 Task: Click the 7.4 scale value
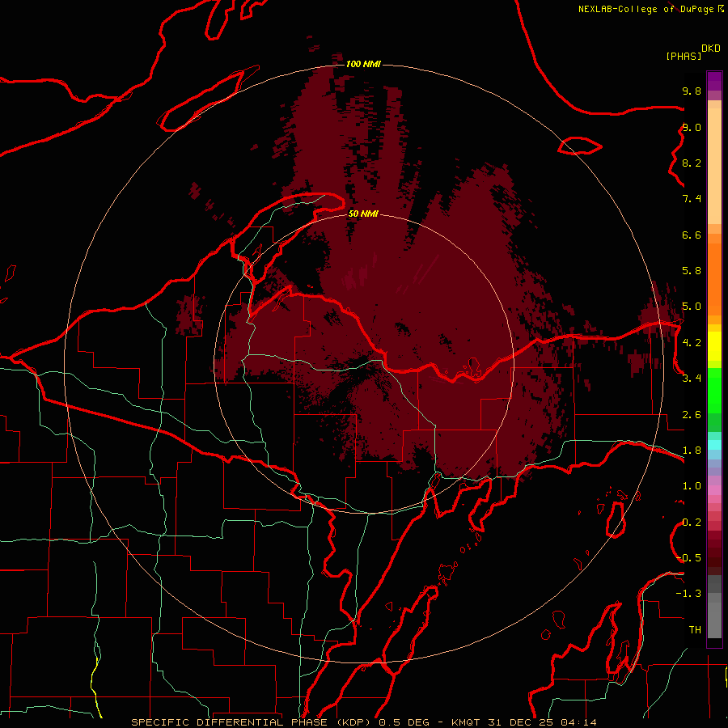692,199
